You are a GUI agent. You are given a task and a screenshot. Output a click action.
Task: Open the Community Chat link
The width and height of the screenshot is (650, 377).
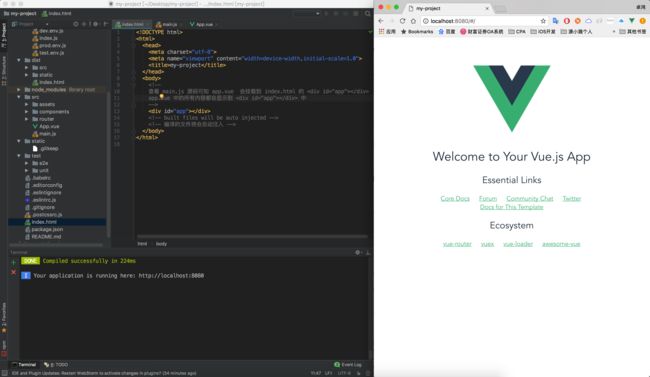click(x=530, y=199)
